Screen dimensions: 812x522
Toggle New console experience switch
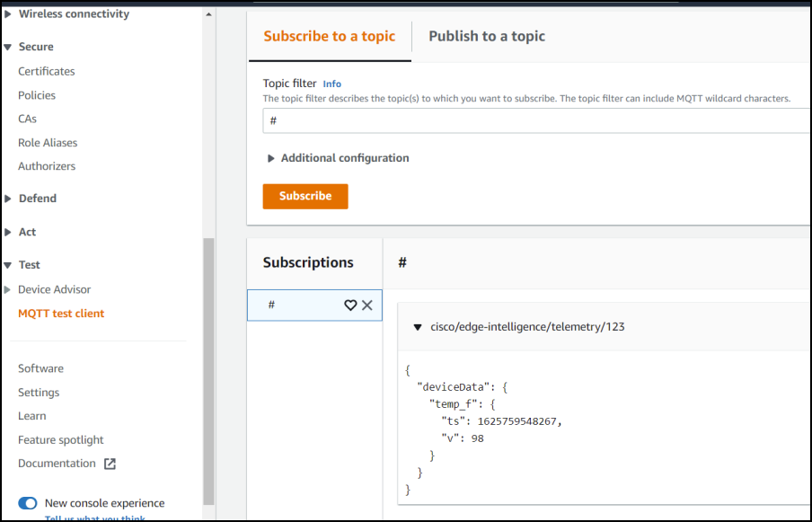28,503
